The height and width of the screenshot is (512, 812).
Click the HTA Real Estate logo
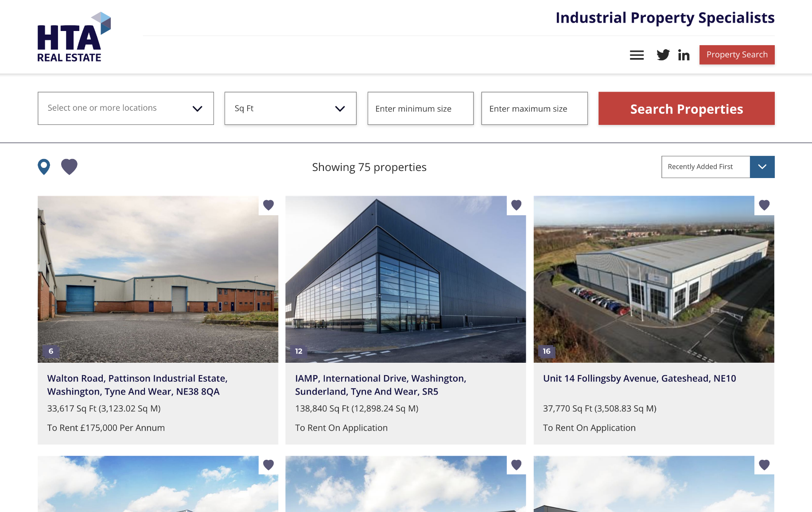tap(74, 37)
